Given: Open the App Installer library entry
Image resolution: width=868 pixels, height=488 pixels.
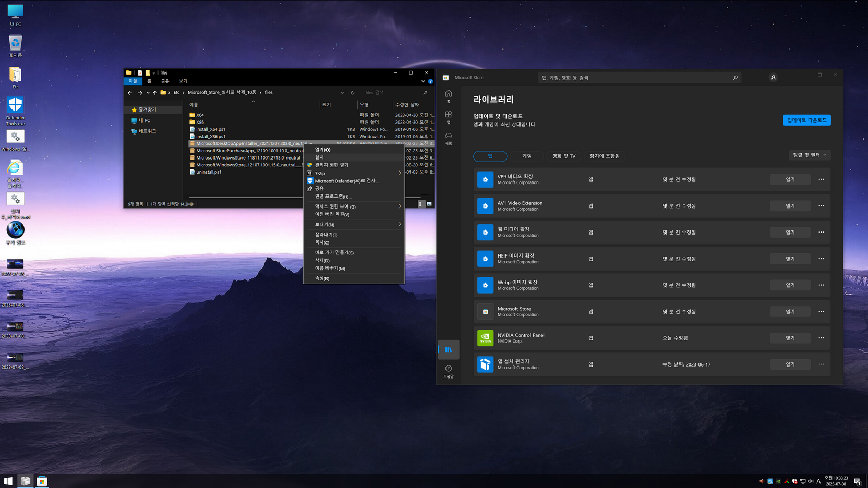Looking at the screenshot, I should (790, 364).
